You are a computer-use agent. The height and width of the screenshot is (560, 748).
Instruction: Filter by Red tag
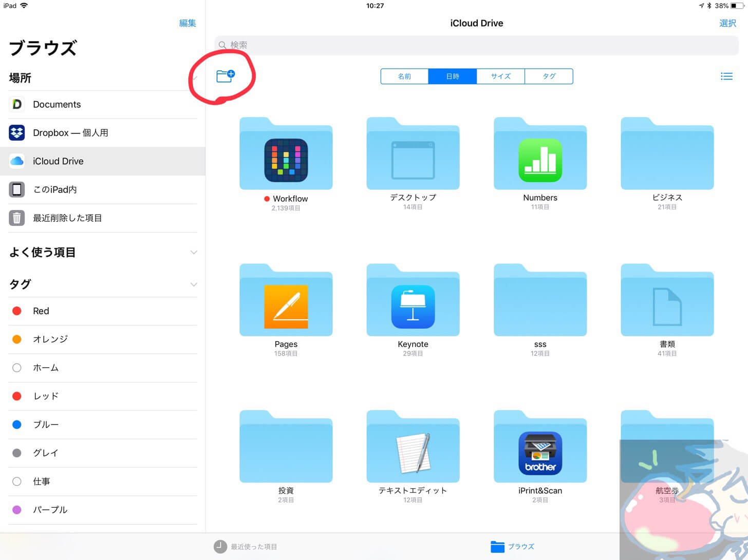click(x=103, y=311)
